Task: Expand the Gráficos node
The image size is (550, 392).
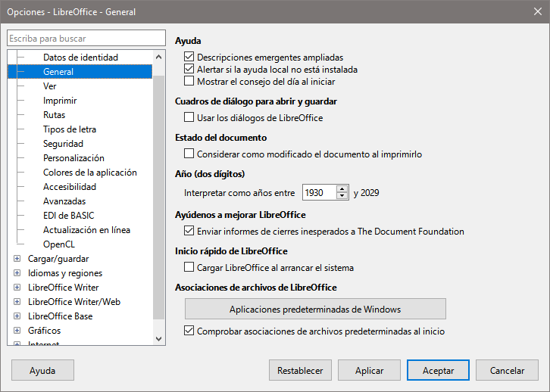Action: (17, 331)
